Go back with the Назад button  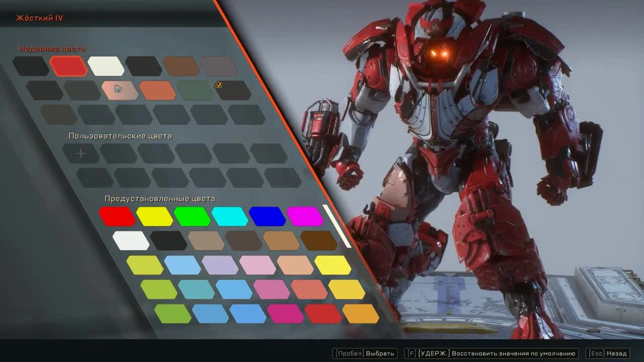(x=608, y=353)
